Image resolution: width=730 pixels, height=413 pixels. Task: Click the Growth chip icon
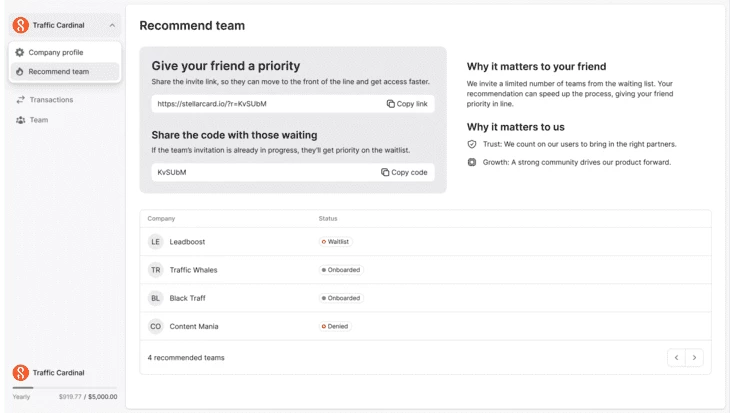[x=472, y=162]
